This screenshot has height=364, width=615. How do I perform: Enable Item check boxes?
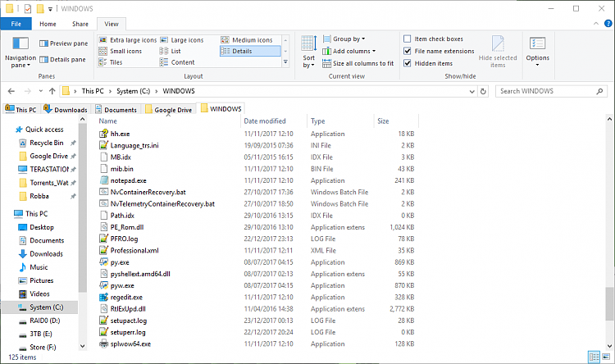coord(407,39)
